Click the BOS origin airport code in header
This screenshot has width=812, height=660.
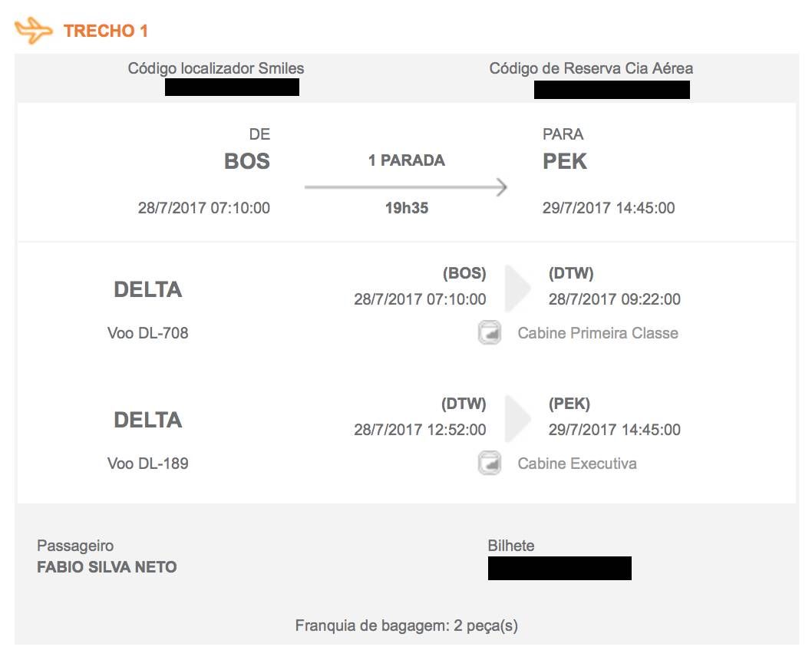coord(247,161)
